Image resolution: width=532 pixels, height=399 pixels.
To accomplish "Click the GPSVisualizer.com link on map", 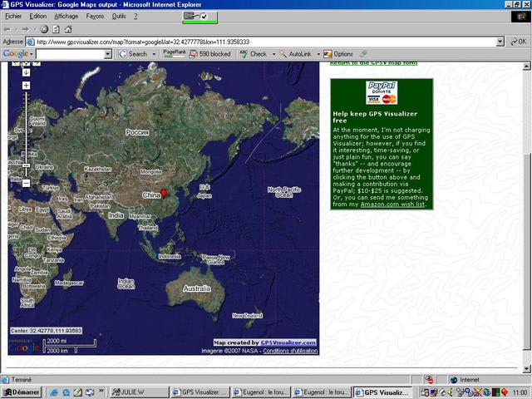I will click(x=288, y=342).
